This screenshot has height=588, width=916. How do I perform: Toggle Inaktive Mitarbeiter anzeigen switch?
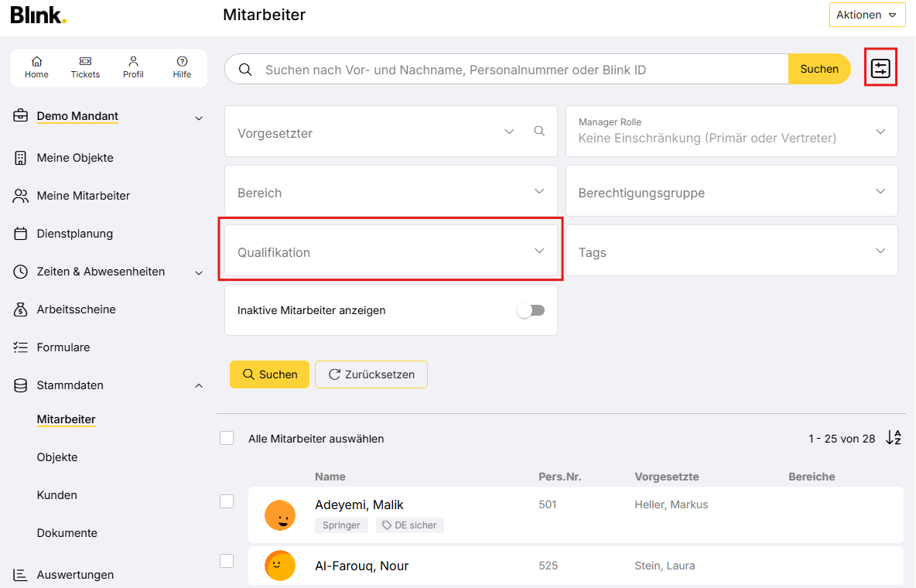(x=531, y=310)
